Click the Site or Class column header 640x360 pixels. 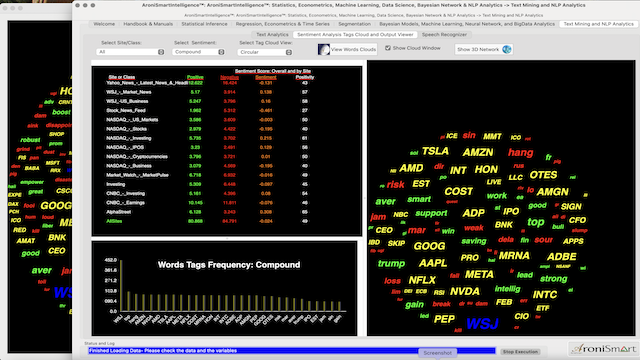tap(122, 77)
